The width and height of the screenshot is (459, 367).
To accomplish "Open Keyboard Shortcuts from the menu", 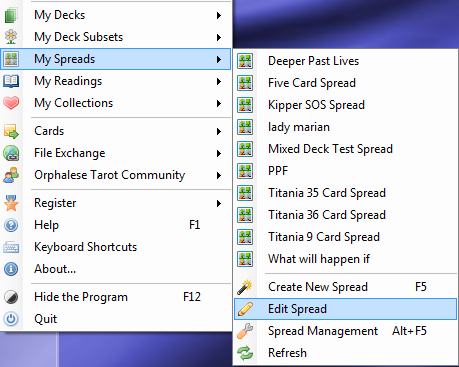I will (116, 247).
